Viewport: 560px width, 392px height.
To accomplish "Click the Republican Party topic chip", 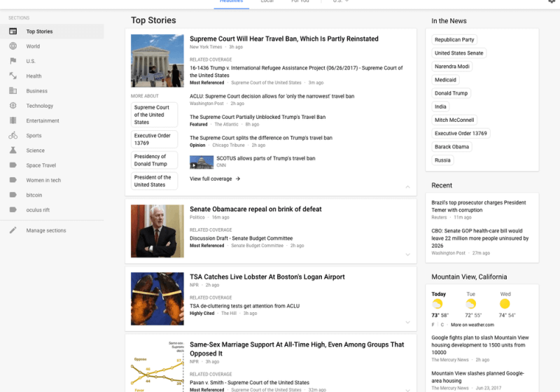I will [x=454, y=40].
